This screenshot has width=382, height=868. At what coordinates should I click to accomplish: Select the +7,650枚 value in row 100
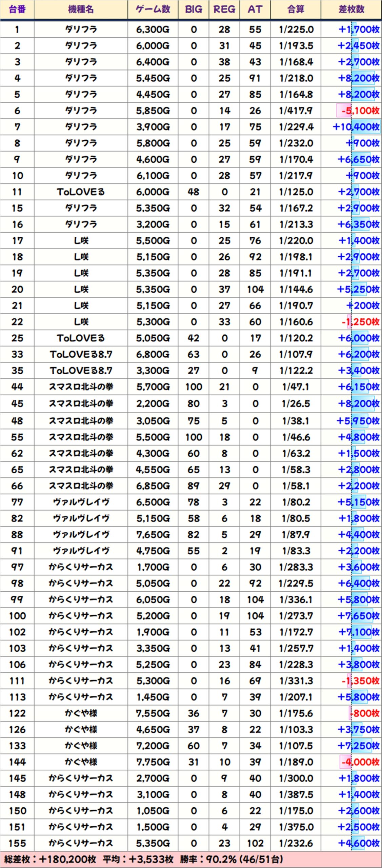click(359, 616)
